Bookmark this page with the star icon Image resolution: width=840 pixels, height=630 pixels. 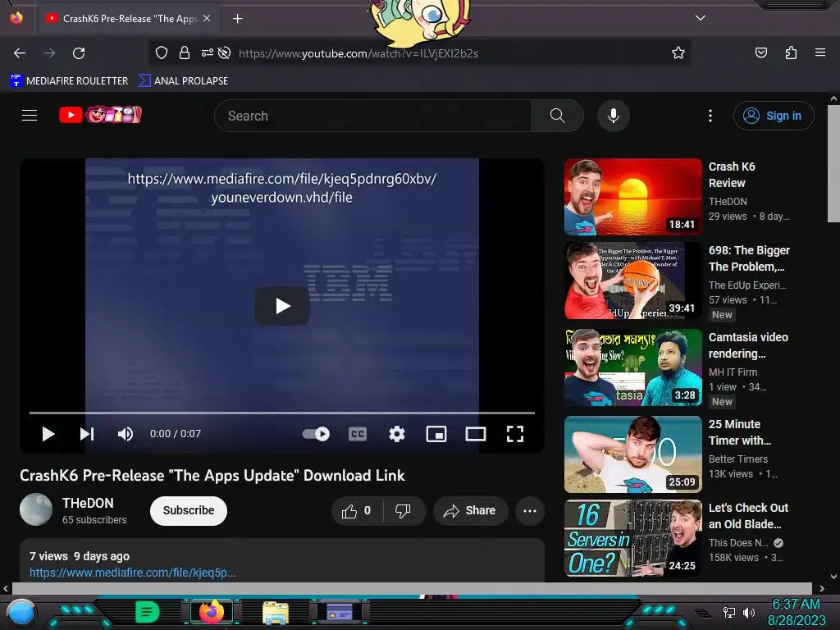click(x=678, y=52)
